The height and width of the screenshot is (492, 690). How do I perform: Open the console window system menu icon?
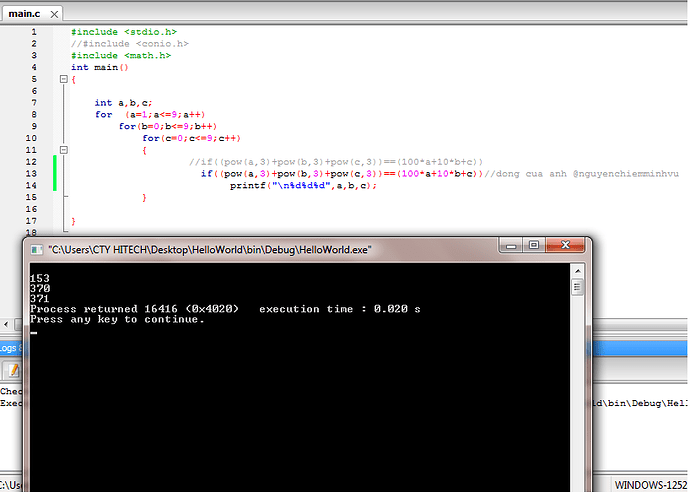coord(37,249)
